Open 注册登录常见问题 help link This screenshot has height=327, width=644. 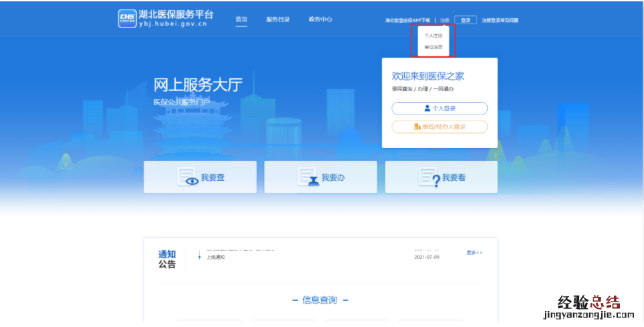click(500, 21)
